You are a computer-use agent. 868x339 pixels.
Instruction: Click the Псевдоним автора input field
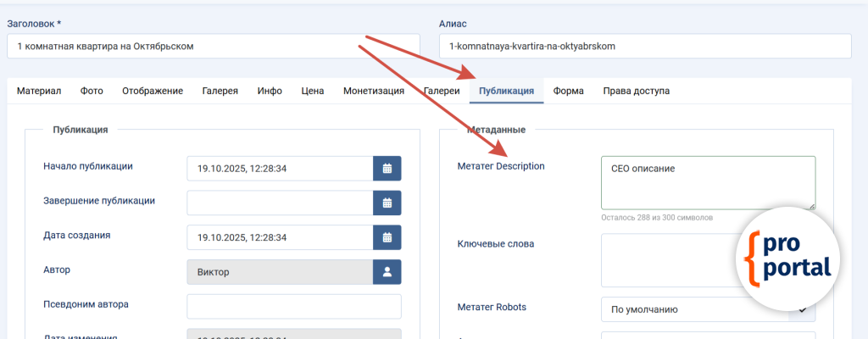point(293,307)
